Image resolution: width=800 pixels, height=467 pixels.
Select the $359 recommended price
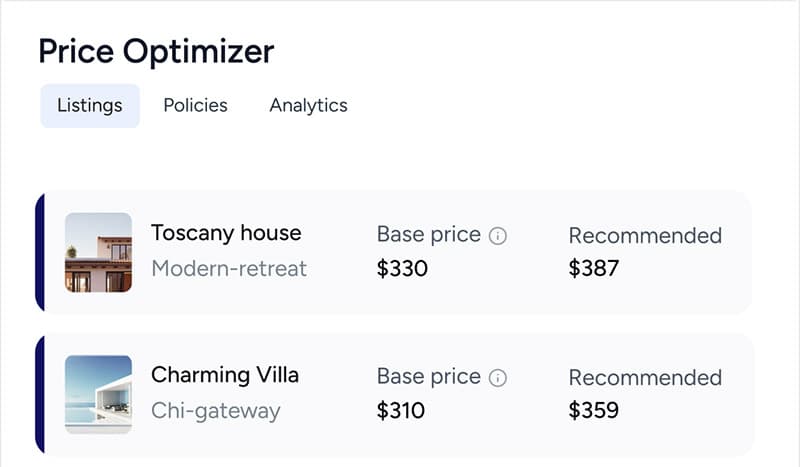point(594,410)
